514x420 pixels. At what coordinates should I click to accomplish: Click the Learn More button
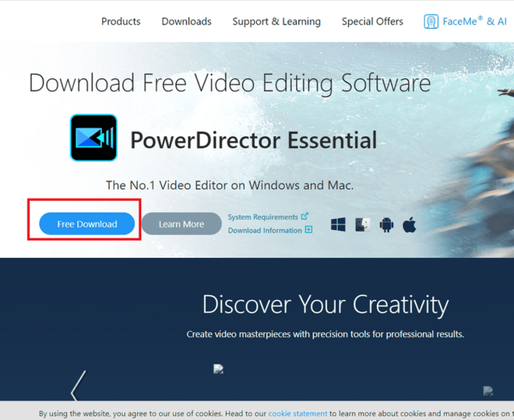(181, 224)
